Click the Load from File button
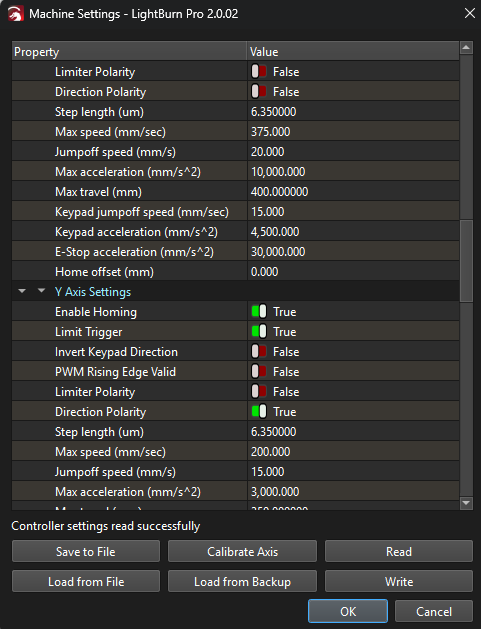 click(86, 582)
